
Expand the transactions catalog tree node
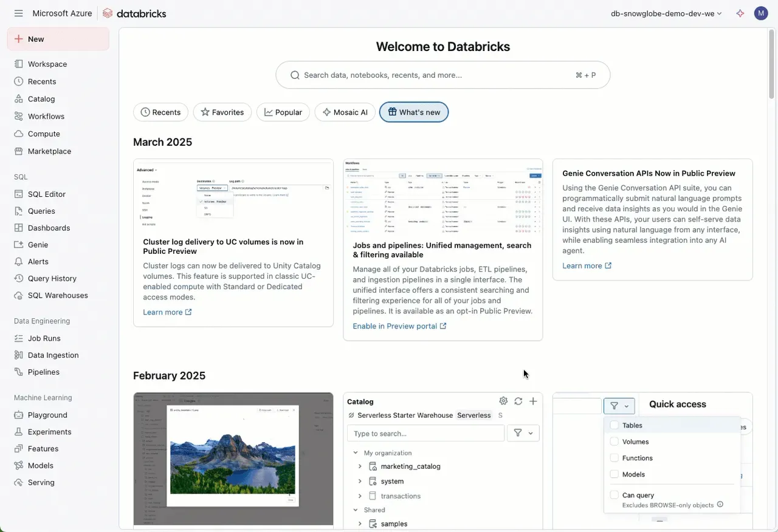coord(360,496)
